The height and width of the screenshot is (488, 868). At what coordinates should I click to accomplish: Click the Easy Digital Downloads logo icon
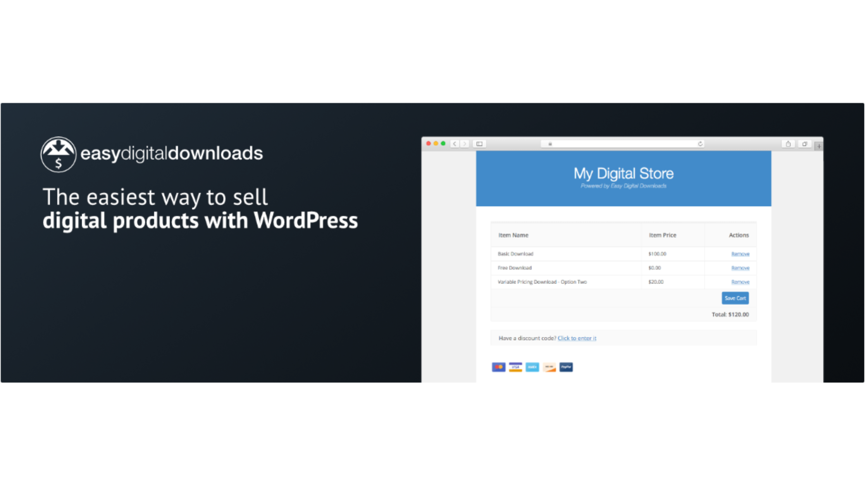(x=58, y=155)
